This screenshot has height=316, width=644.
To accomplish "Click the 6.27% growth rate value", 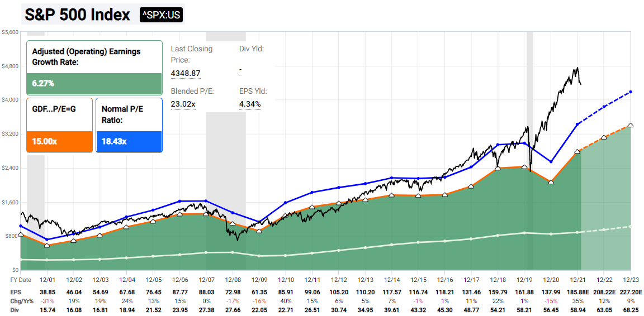I will click(x=43, y=84).
